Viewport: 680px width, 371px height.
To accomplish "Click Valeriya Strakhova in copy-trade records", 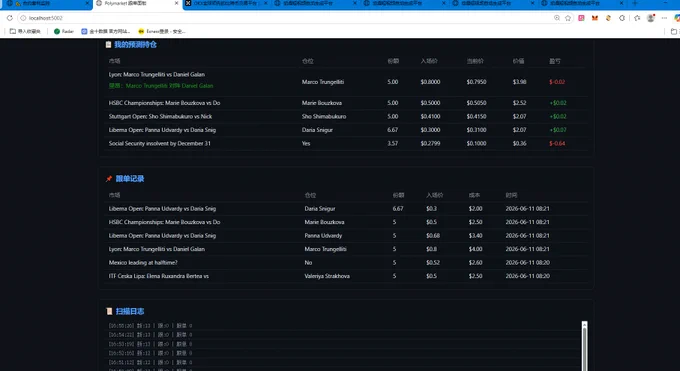I will point(327,276).
